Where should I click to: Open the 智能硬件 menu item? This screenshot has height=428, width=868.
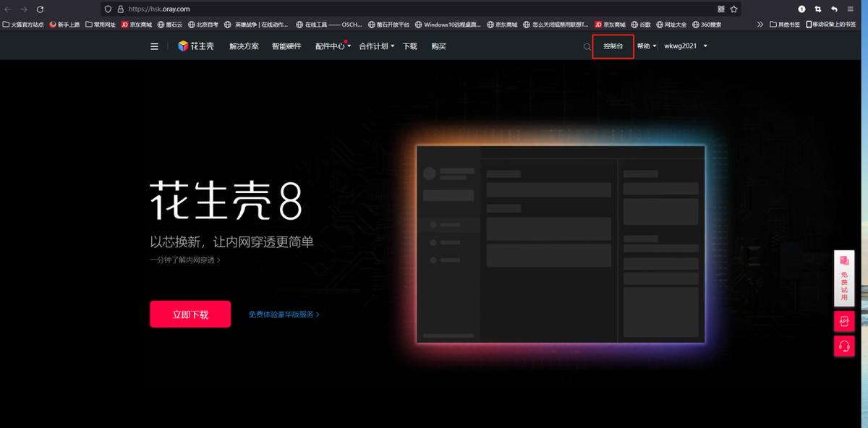286,46
